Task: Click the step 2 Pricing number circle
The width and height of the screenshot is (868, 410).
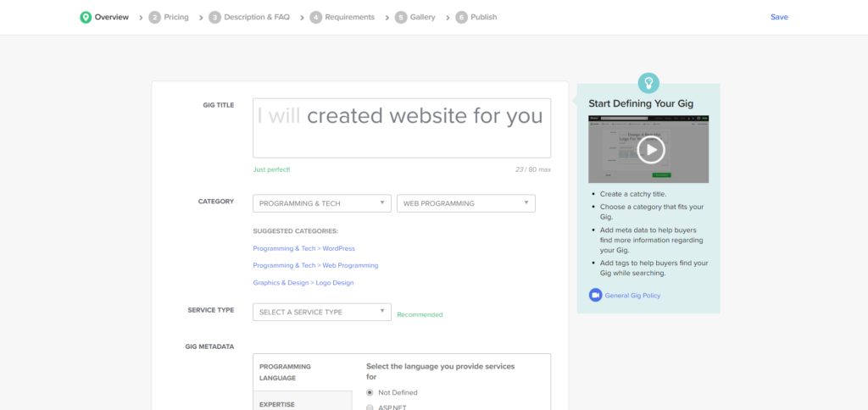Action: pos(154,17)
